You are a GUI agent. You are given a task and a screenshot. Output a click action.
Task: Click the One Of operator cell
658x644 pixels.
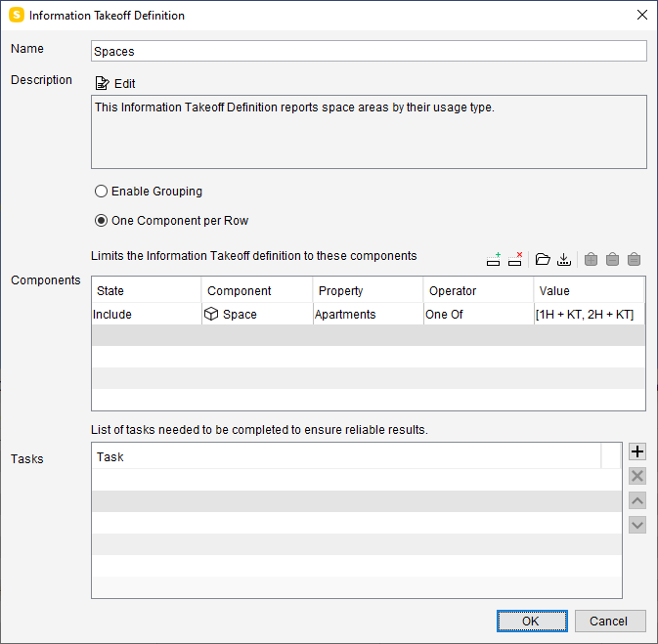(x=478, y=315)
